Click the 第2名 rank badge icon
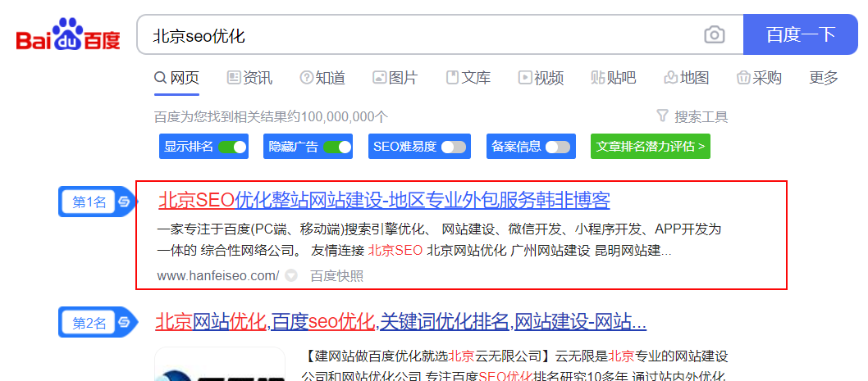The image size is (868, 381). click(x=98, y=322)
